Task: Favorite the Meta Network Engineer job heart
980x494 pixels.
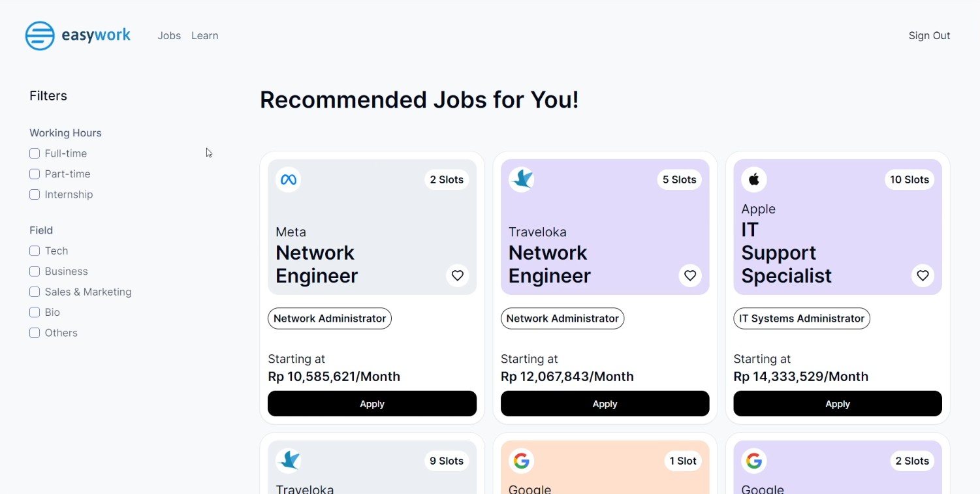Action: pos(458,275)
